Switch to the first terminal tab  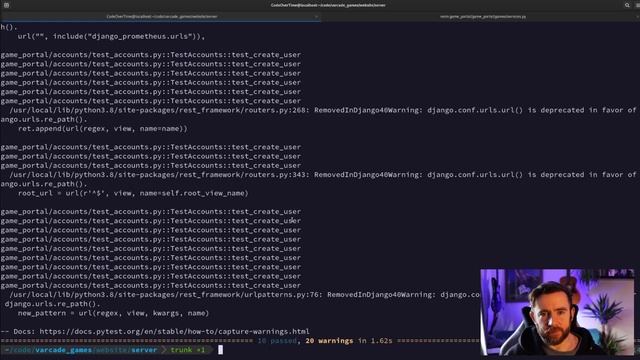[x=162, y=17]
